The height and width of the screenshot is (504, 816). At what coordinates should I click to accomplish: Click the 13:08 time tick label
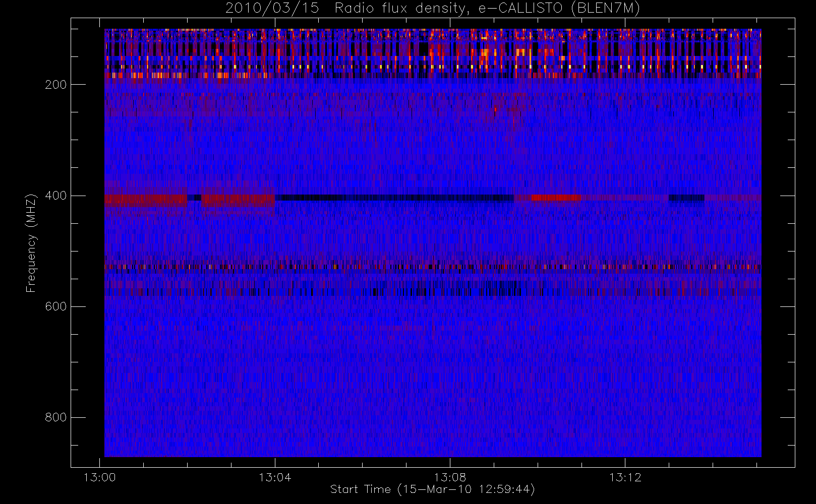450,477
